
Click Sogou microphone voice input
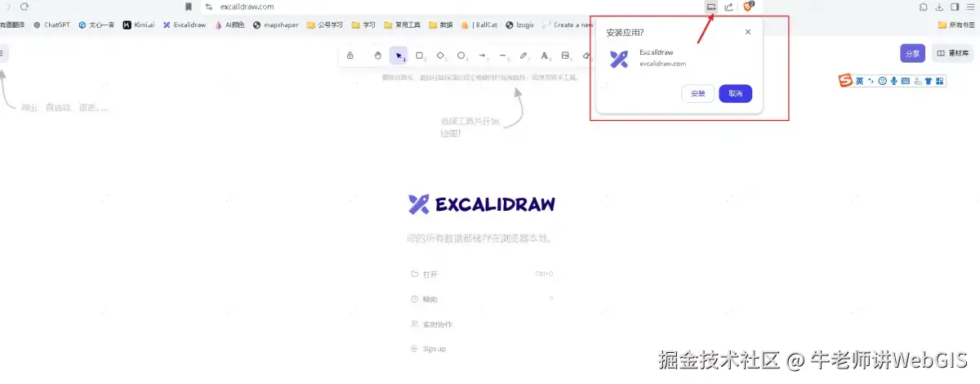point(894,80)
